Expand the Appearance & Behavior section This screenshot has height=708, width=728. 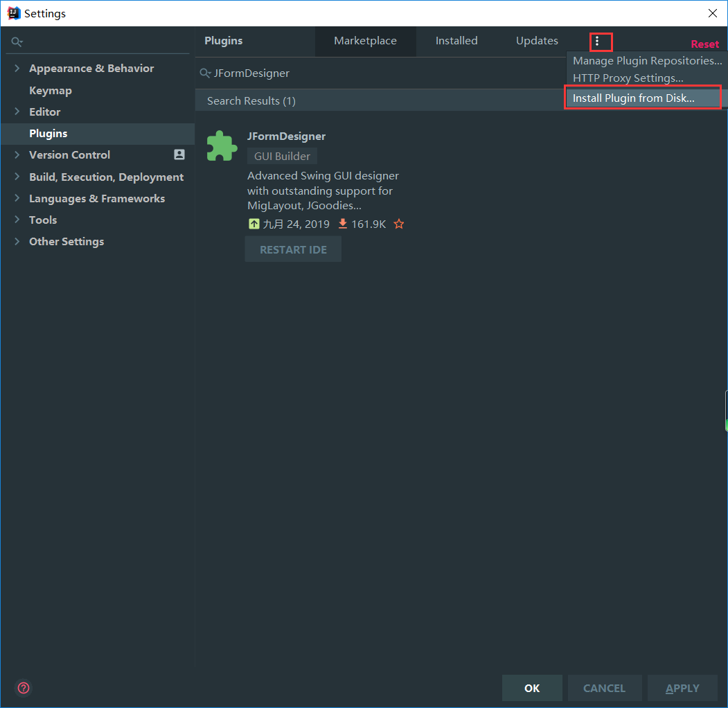pyautogui.click(x=17, y=69)
